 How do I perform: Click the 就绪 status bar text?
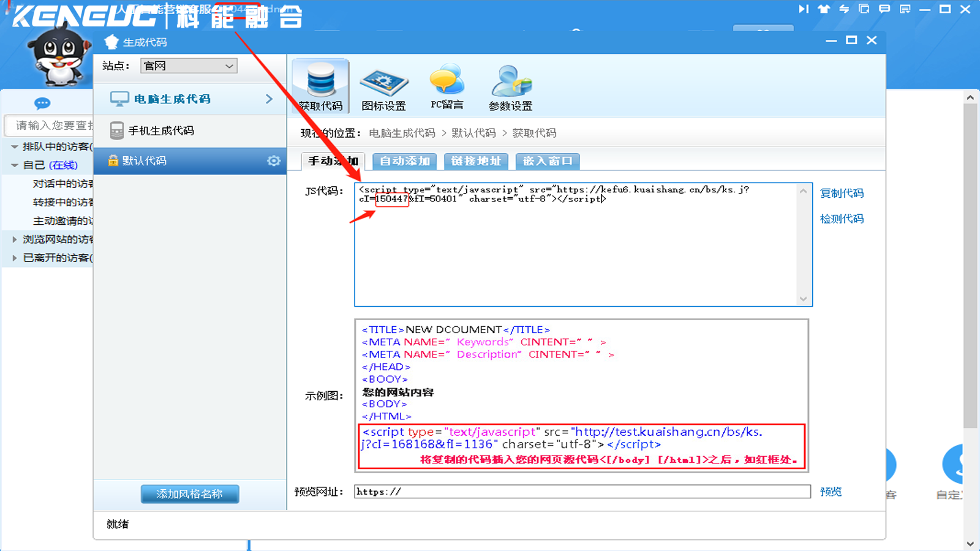pos(118,524)
